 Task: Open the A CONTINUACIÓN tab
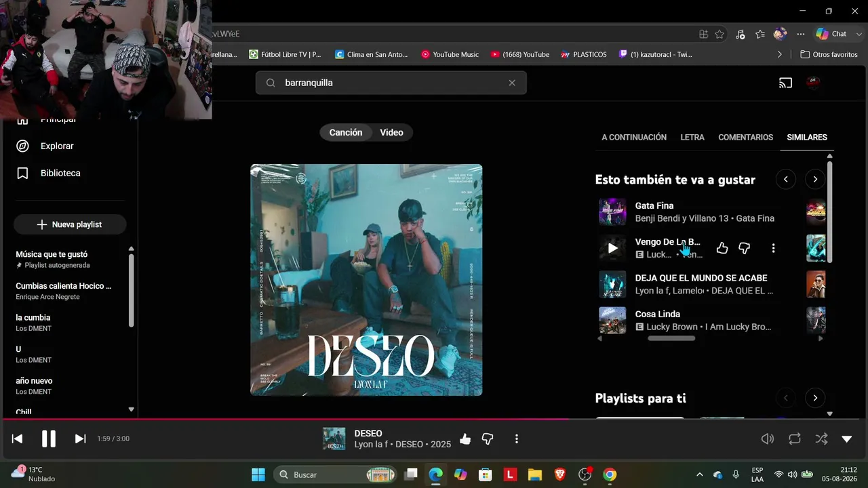coord(634,137)
